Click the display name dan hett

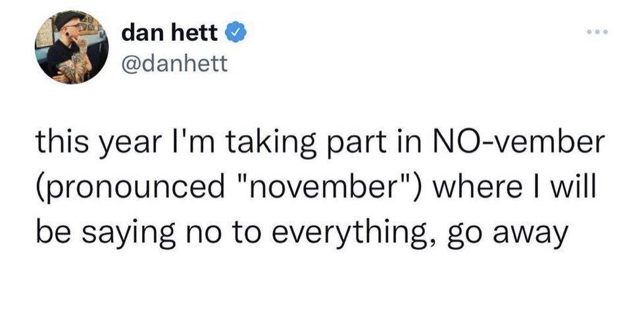pos(170,33)
